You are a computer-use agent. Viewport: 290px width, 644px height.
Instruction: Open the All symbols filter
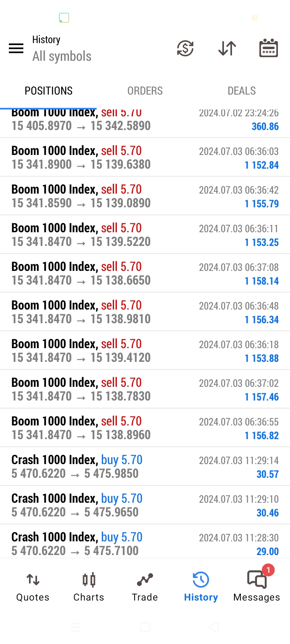click(62, 56)
